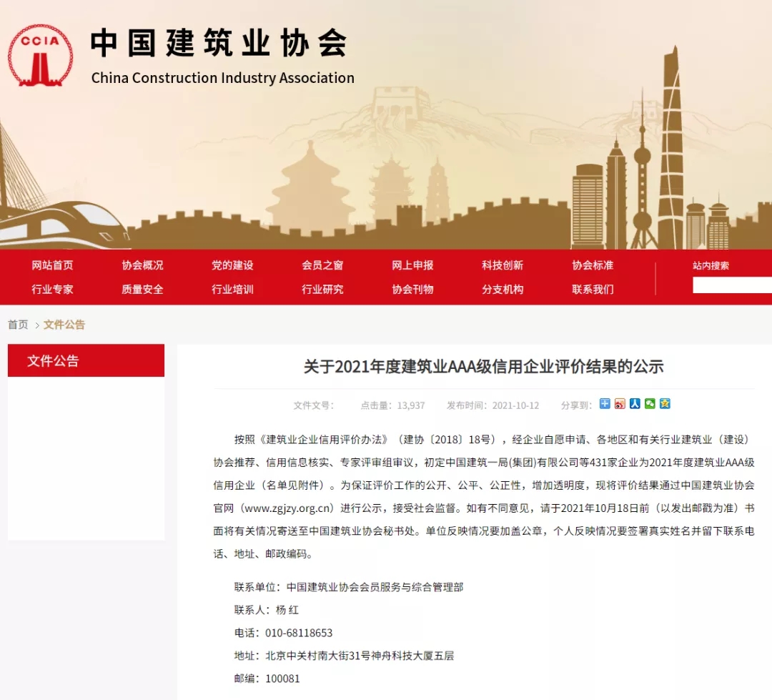Open the 行业培训 menu item
This screenshot has height=700, width=772.
pyautogui.click(x=232, y=289)
